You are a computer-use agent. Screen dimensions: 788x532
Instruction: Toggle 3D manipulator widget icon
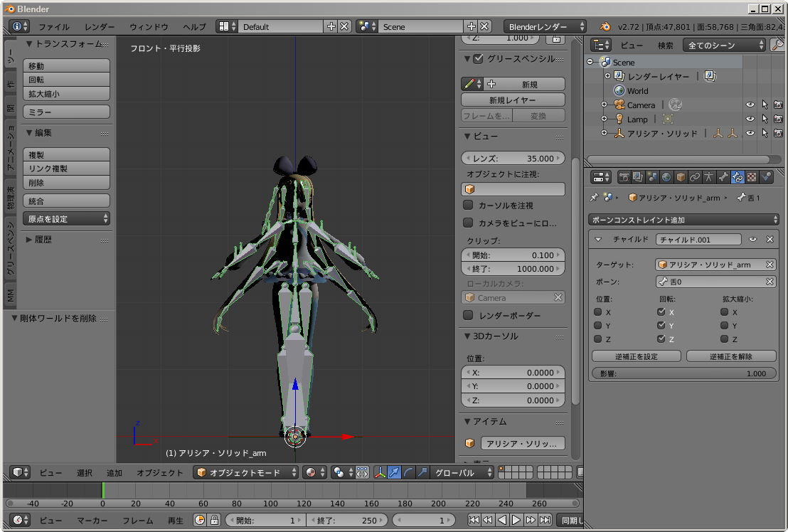pyautogui.click(x=380, y=472)
